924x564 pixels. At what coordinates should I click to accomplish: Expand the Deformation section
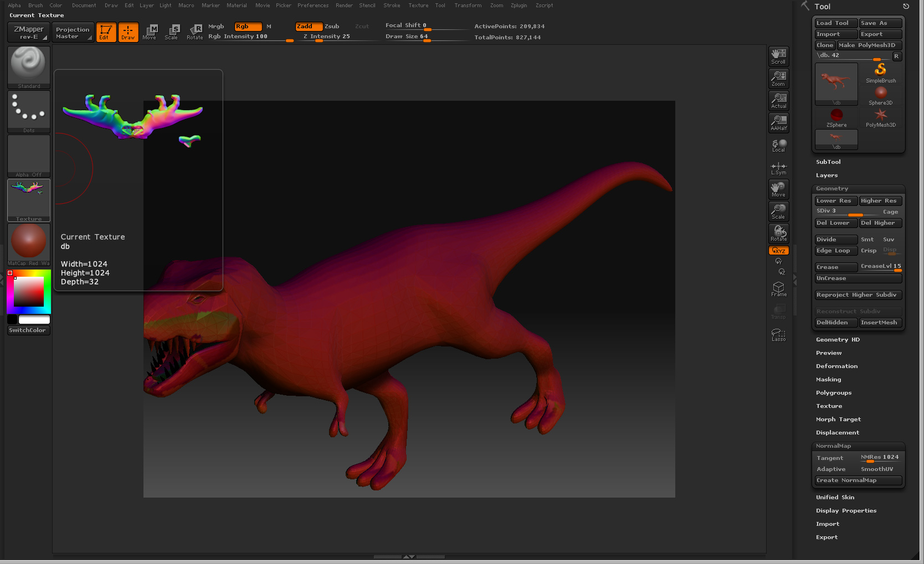click(x=836, y=366)
